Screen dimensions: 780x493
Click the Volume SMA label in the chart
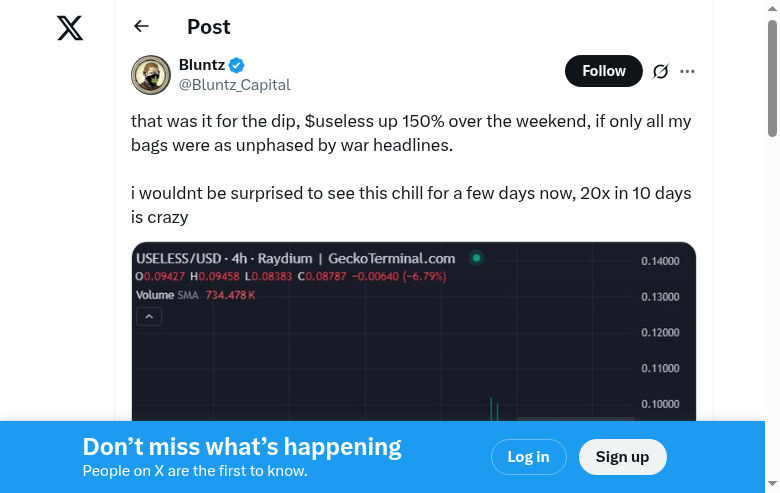coord(168,296)
